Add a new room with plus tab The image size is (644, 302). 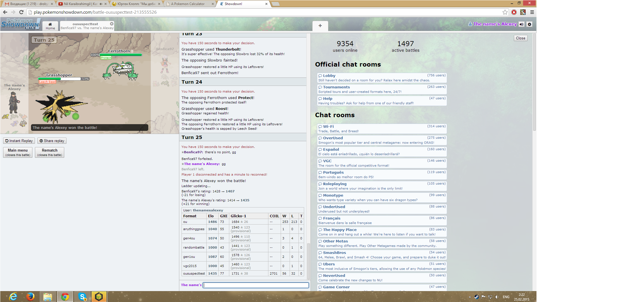(x=320, y=26)
